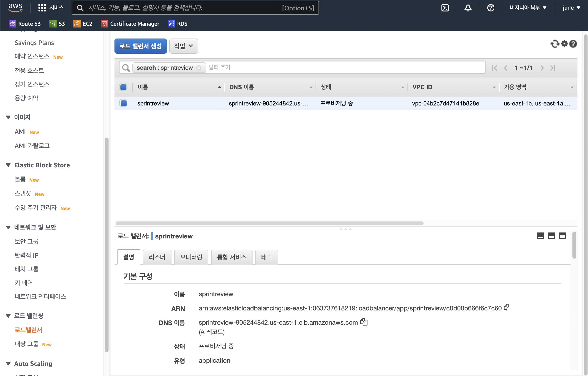Image resolution: width=588 pixels, height=376 pixels.
Task: Switch to the 태그 tab
Action: [x=267, y=257]
